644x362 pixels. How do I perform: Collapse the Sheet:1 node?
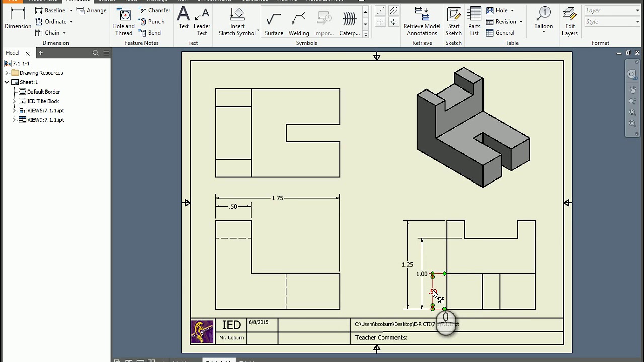(7, 82)
